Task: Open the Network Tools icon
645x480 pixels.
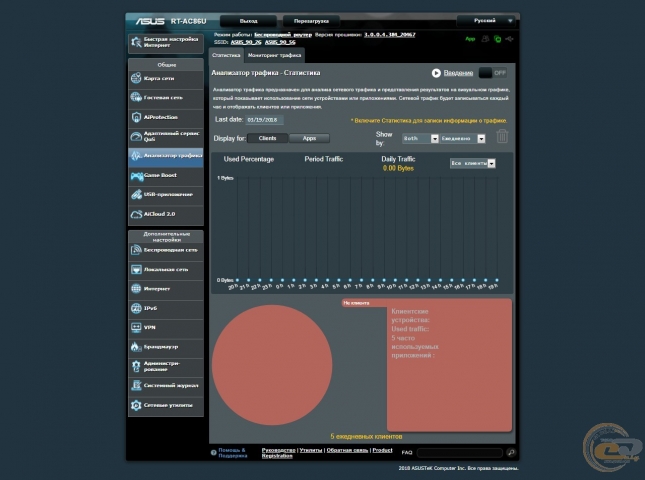Action: point(136,405)
